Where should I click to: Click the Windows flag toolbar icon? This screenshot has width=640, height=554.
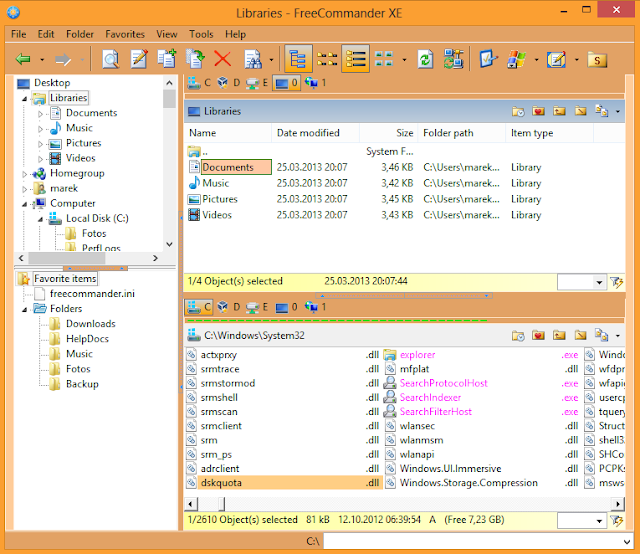pos(516,59)
